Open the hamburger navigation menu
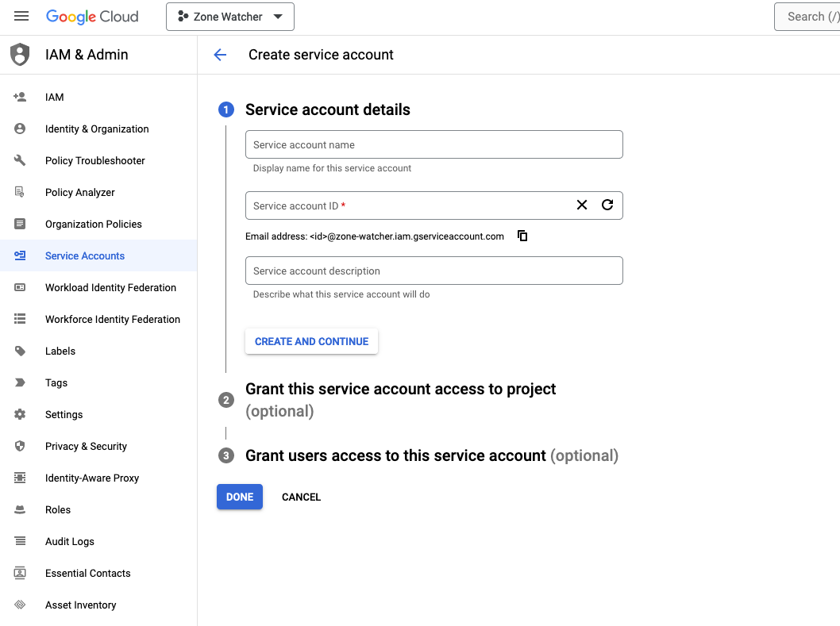The height and width of the screenshot is (626, 840). pyautogui.click(x=21, y=16)
